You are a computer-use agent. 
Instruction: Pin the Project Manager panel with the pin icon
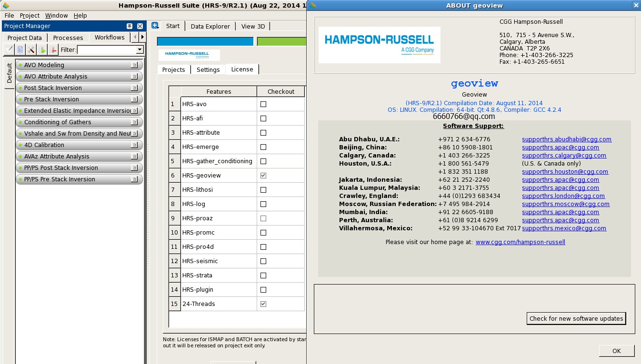129,26
